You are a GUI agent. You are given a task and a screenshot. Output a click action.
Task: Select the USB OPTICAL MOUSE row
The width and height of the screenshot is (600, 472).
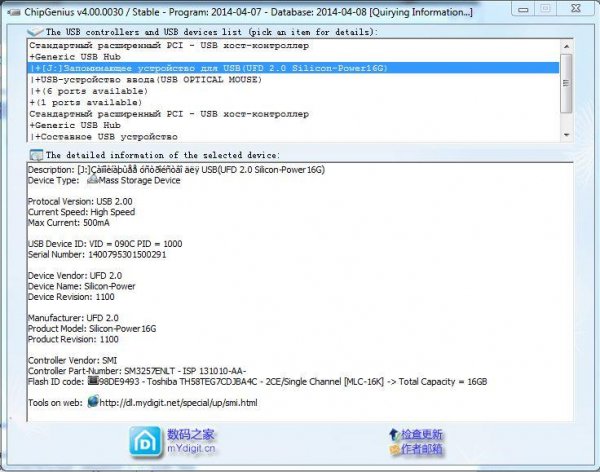pos(294,80)
